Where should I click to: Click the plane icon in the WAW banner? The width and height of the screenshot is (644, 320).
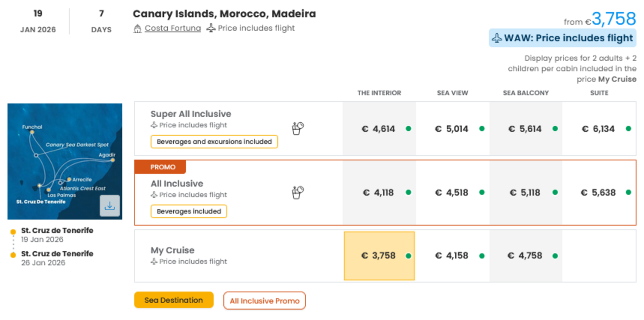click(x=498, y=38)
